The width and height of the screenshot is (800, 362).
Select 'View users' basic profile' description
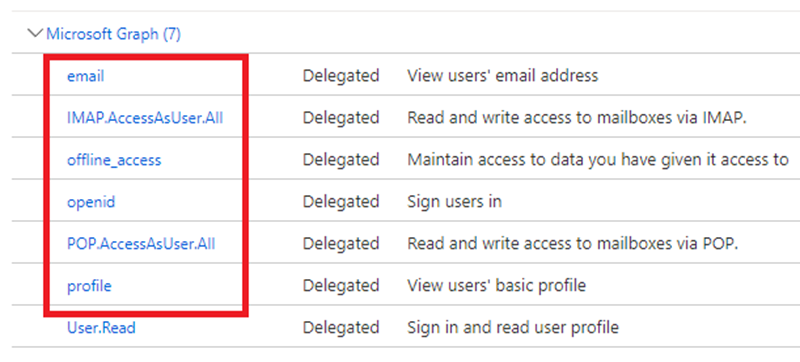(496, 286)
